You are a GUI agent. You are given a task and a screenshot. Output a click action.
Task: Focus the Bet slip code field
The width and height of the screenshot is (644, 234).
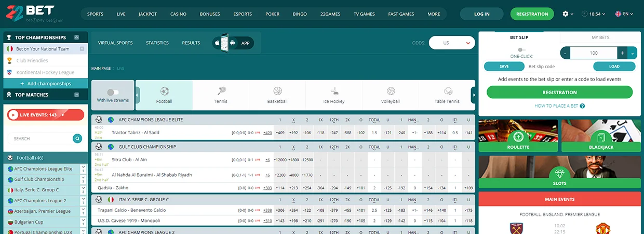point(558,67)
